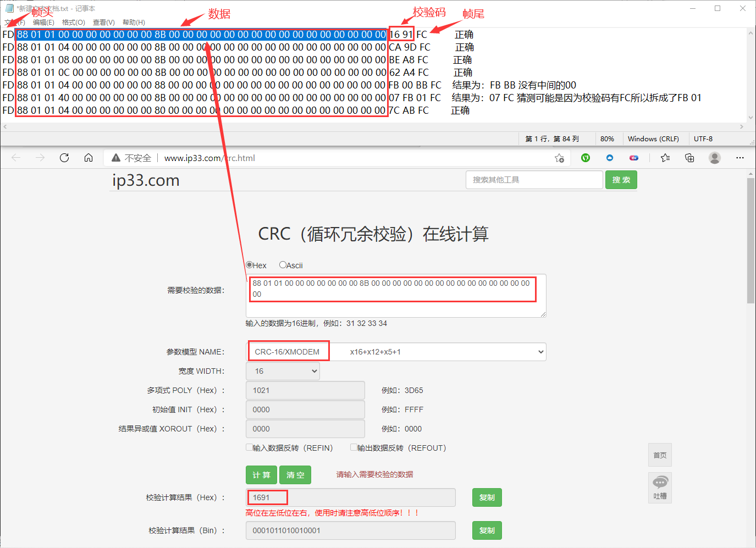This screenshot has height=548, width=756.
Task: Click the browser home icon
Action: [x=89, y=158]
